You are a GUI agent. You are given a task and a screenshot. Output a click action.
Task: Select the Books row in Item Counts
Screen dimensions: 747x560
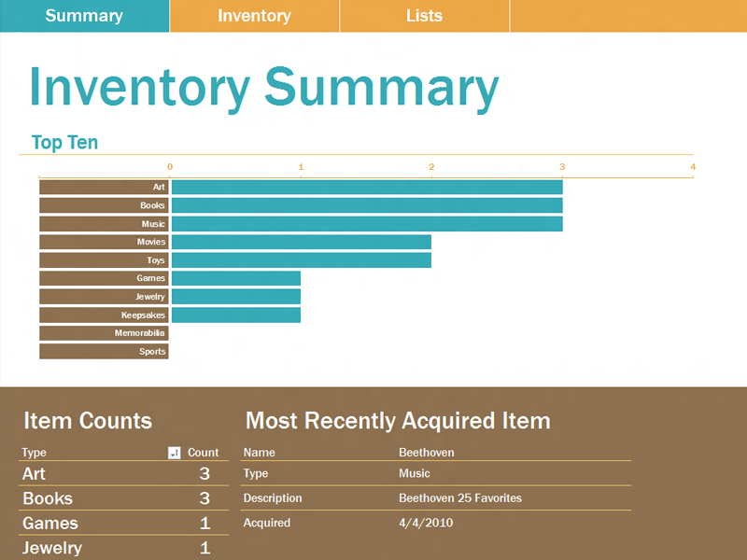coord(123,498)
